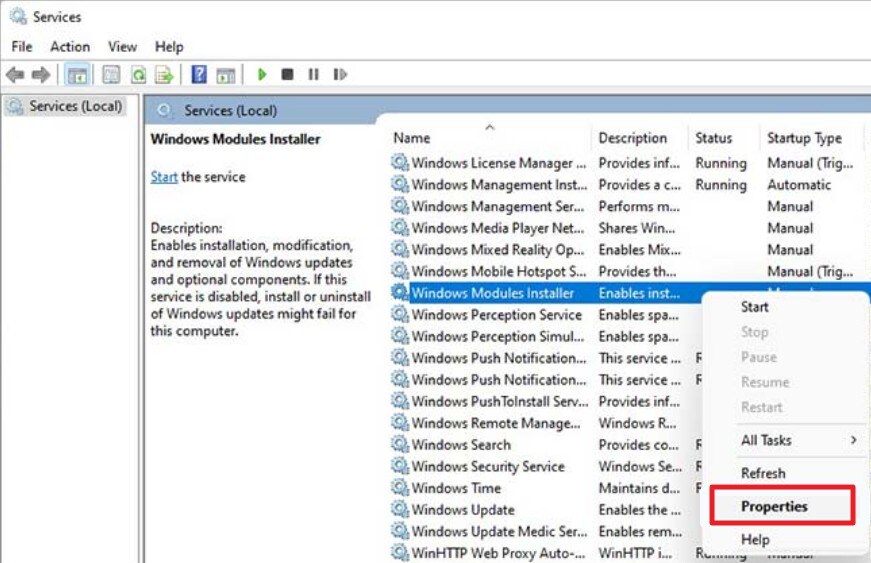This screenshot has width=871, height=563.
Task: Click the Stop Service square icon
Action: 287,74
